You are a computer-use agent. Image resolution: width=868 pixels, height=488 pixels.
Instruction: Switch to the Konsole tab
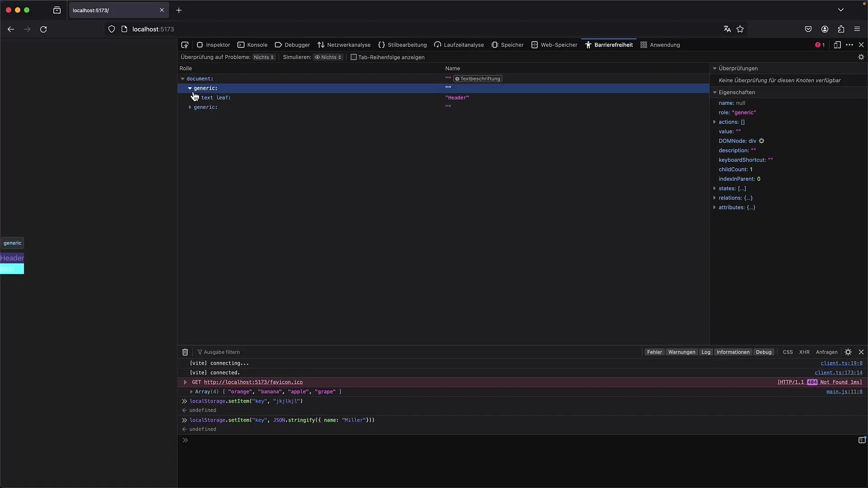(253, 45)
